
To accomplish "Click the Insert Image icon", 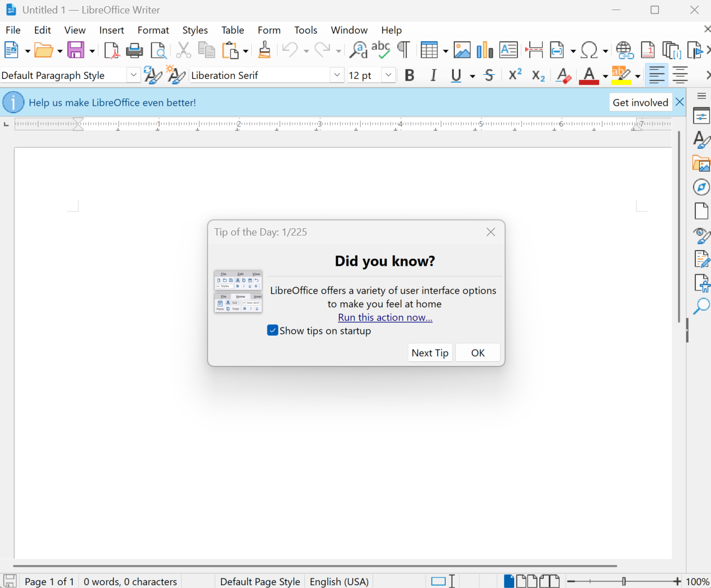I will [x=462, y=50].
